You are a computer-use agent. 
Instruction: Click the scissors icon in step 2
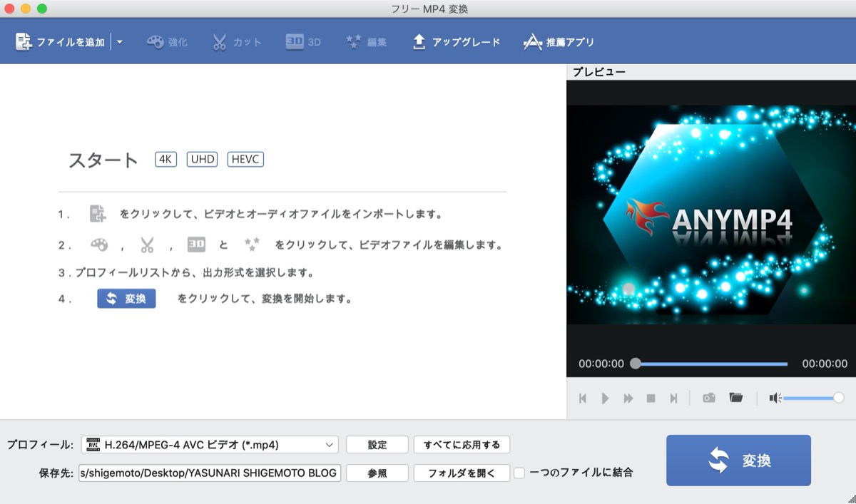[147, 245]
